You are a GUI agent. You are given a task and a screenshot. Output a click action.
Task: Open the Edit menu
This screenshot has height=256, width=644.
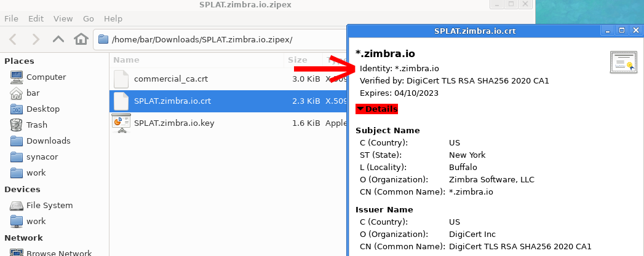tap(36, 19)
